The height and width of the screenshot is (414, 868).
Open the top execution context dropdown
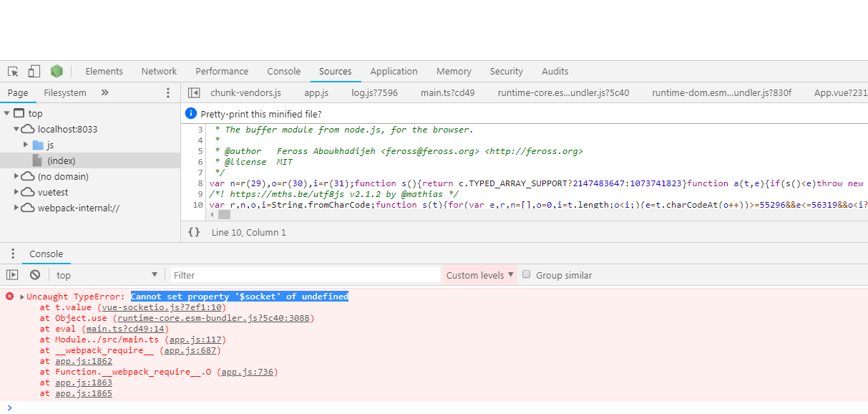[106, 274]
